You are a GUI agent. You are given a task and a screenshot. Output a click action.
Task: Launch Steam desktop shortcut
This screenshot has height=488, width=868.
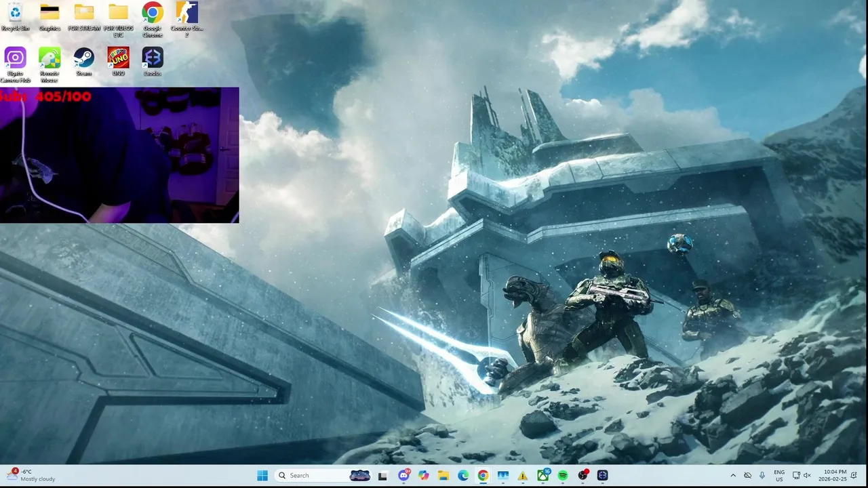tap(84, 62)
